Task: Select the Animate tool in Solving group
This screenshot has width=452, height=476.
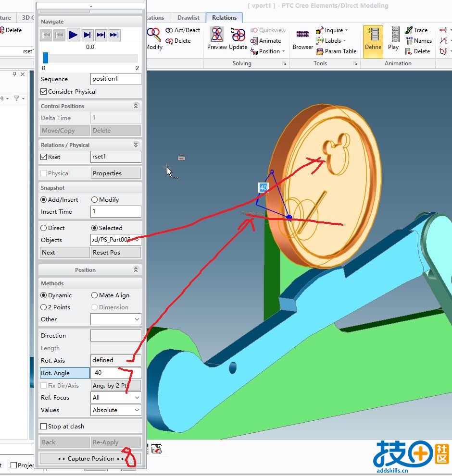Action: pos(265,41)
